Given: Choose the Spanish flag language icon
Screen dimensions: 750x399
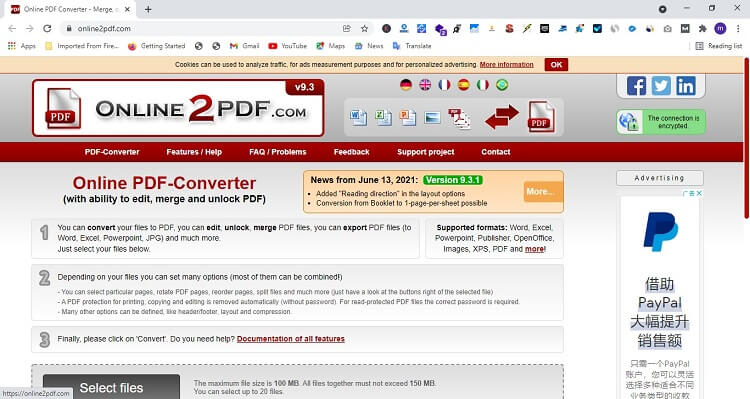Looking at the screenshot, I should (463, 85).
